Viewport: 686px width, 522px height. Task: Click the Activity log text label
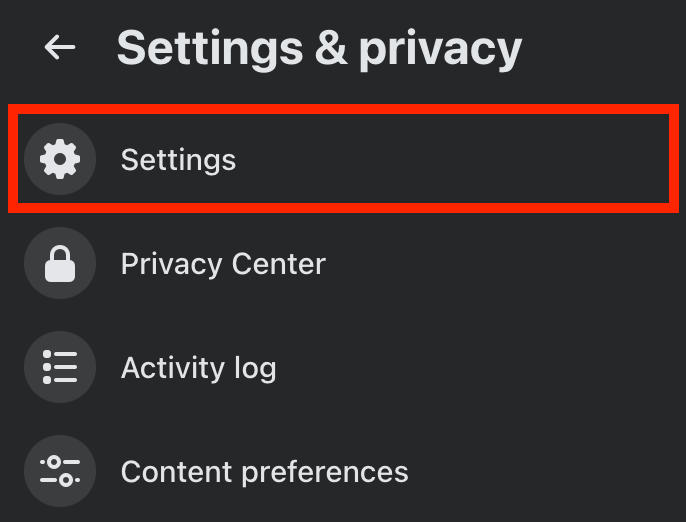(199, 368)
